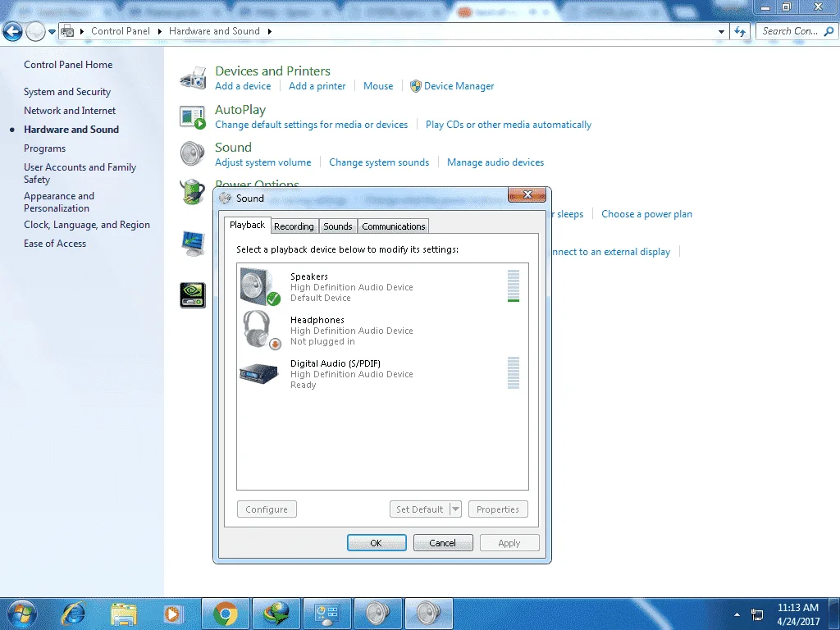840x630 pixels.
Task: Launch Google Chrome from taskbar
Action: (x=226, y=614)
